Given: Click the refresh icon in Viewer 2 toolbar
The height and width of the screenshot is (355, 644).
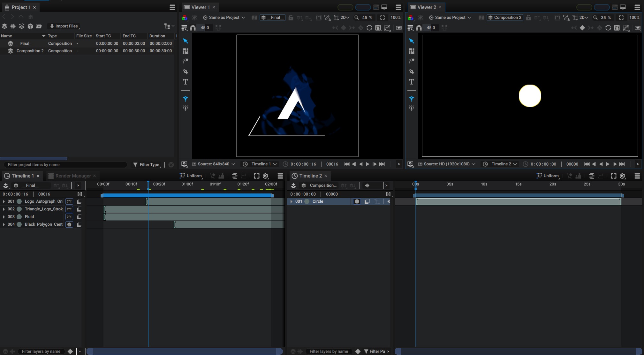Looking at the screenshot, I should [608, 28].
